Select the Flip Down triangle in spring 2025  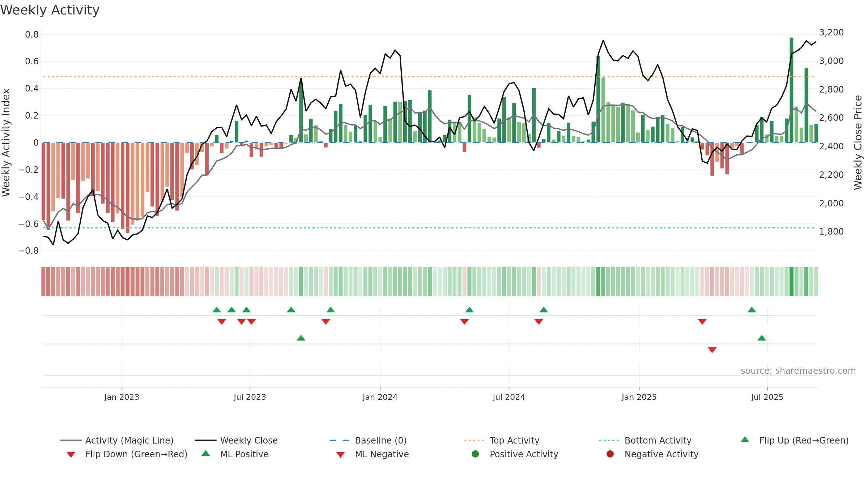tap(702, 322)
